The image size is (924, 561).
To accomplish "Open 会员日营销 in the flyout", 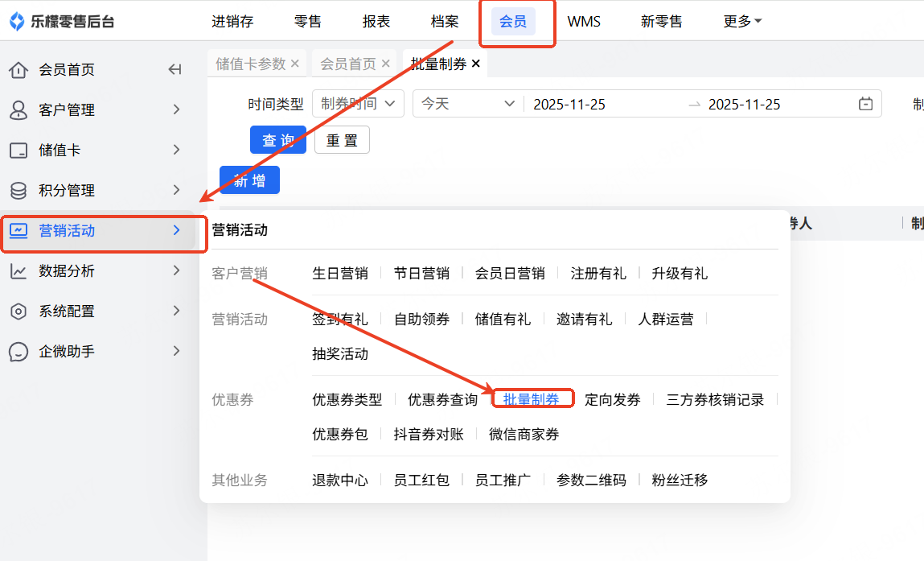I will [x=510, y=273].
